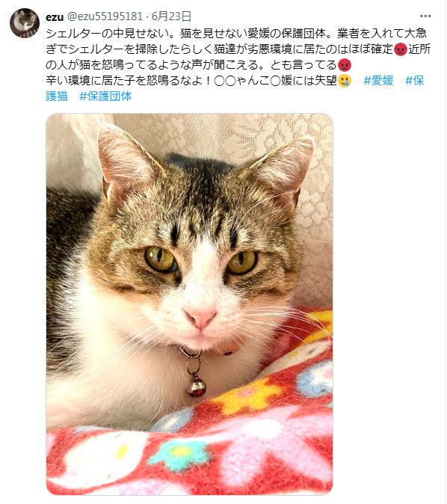The image size is (447, 504).
Task: Open the tweet via the 6月23日 date
Action: 172,16
